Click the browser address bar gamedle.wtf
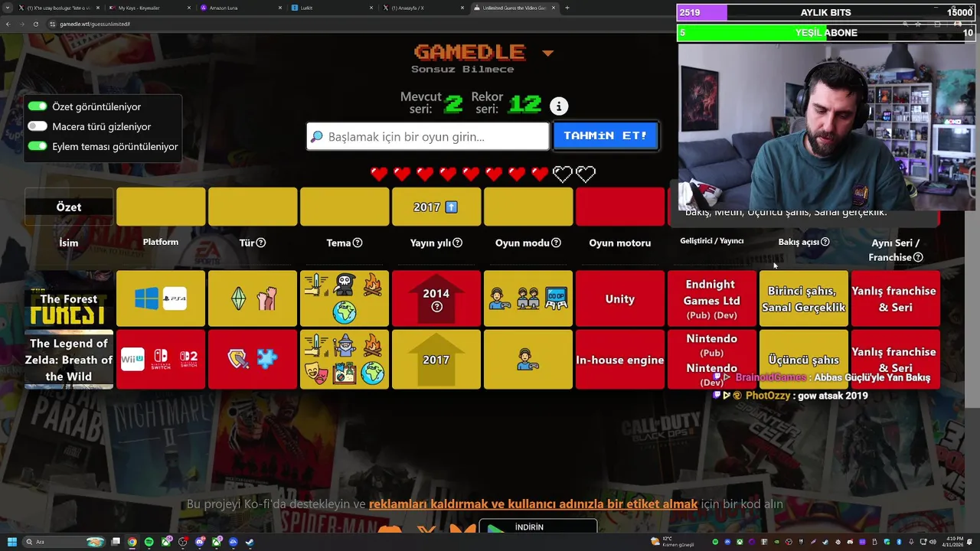This screenshot has width=980, height=551. 95,24
